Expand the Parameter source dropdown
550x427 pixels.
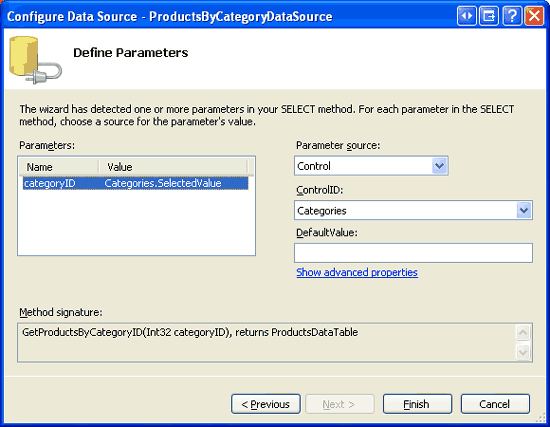pyautogui.click(x=440, y=166)
